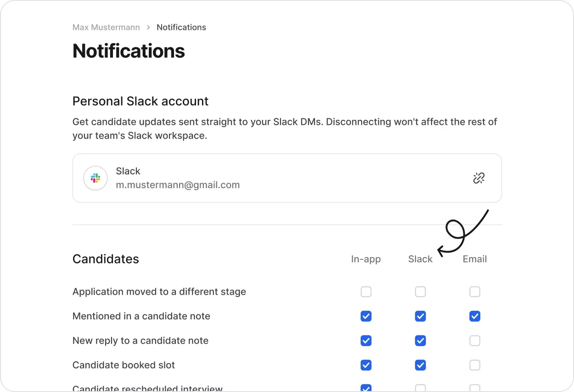Click the 'Mentioned in a candidate note' label
Viewport: 574px width, 392px height.
141,316
